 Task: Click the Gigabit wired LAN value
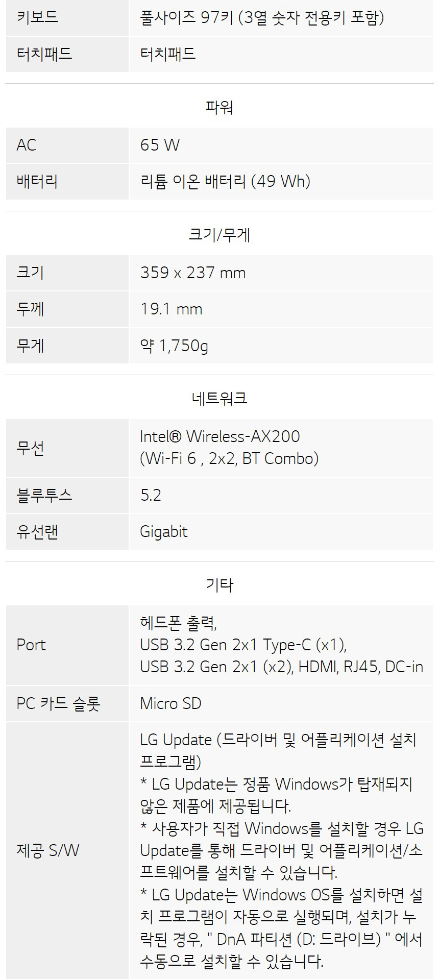click(x=164, y=532)
